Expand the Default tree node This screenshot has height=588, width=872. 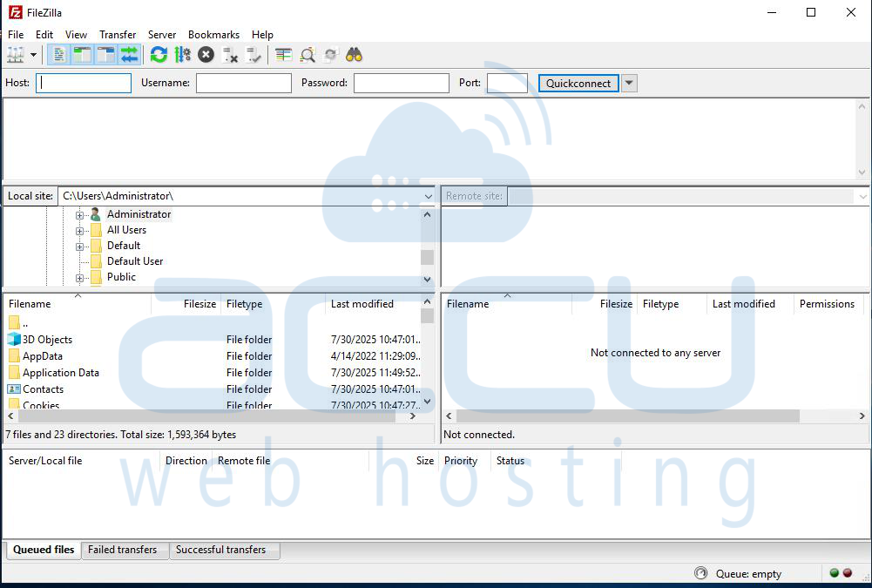pyautogui.click(x=79, y=247)
